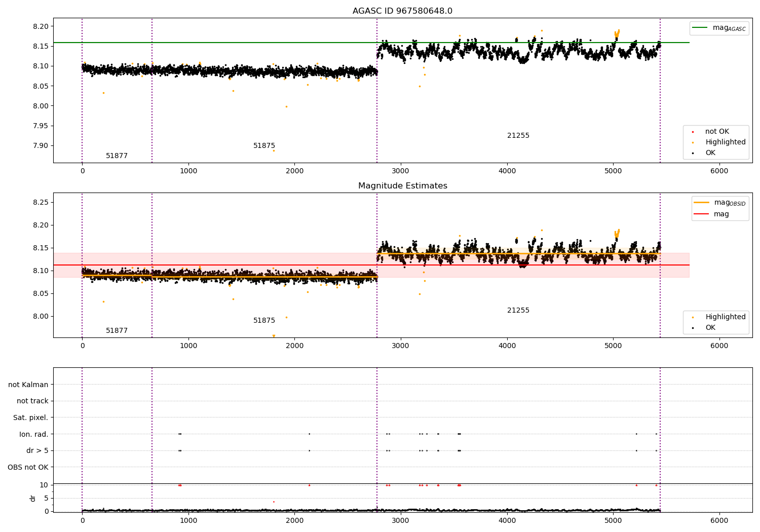Click the 8.20 tick label on top plot
The image size is (760, 532).
(41, 26)
